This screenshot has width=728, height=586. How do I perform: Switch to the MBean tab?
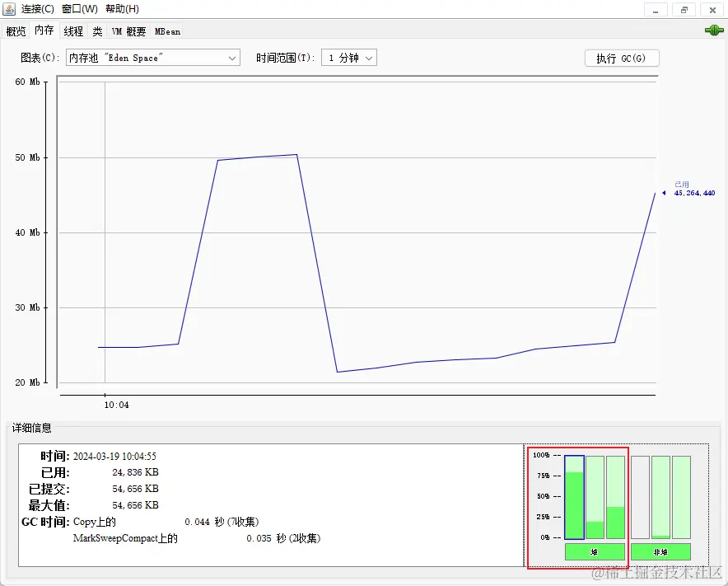coord(168,31)
